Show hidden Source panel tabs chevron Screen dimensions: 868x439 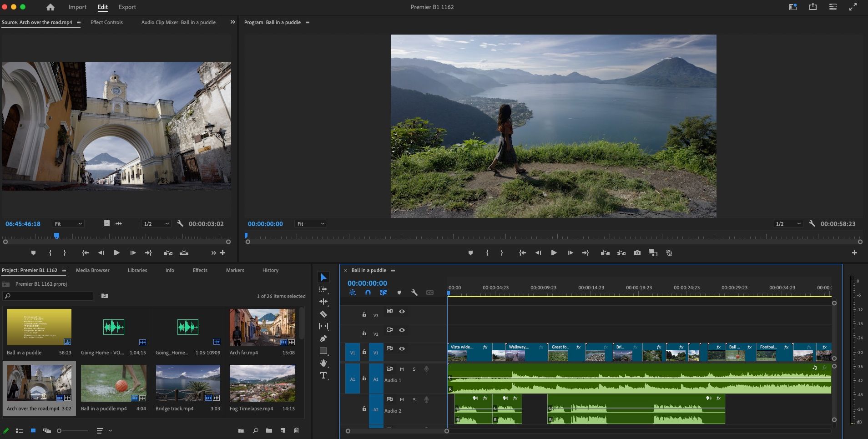coord(233,22)
